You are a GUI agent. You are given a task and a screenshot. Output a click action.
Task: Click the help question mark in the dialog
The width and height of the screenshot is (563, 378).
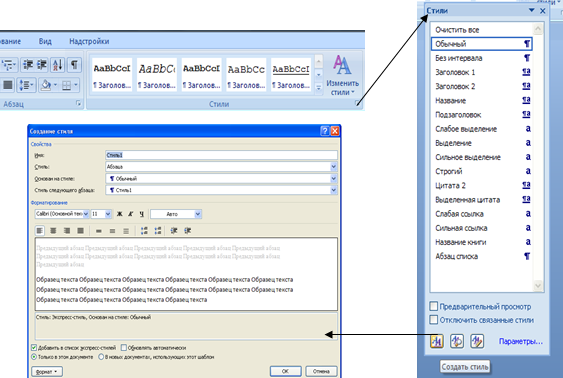[324, 131]
